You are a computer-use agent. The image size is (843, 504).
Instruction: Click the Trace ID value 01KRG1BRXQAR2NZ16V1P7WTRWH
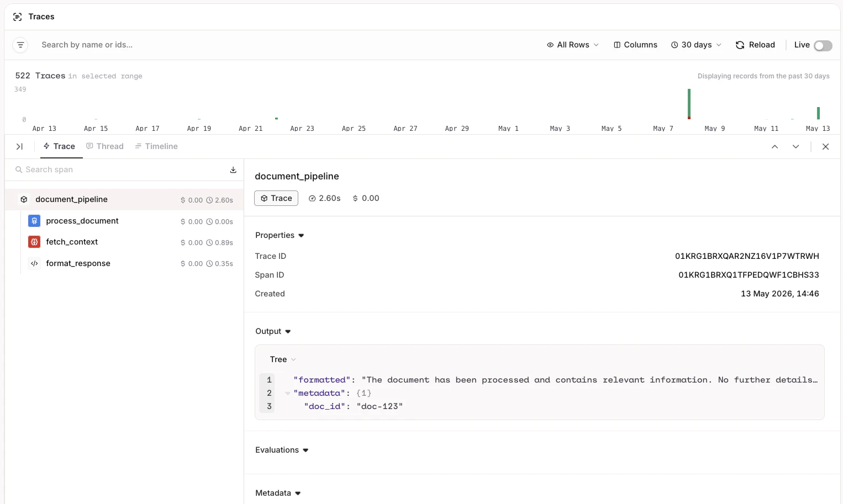click(x=747, y=256)
